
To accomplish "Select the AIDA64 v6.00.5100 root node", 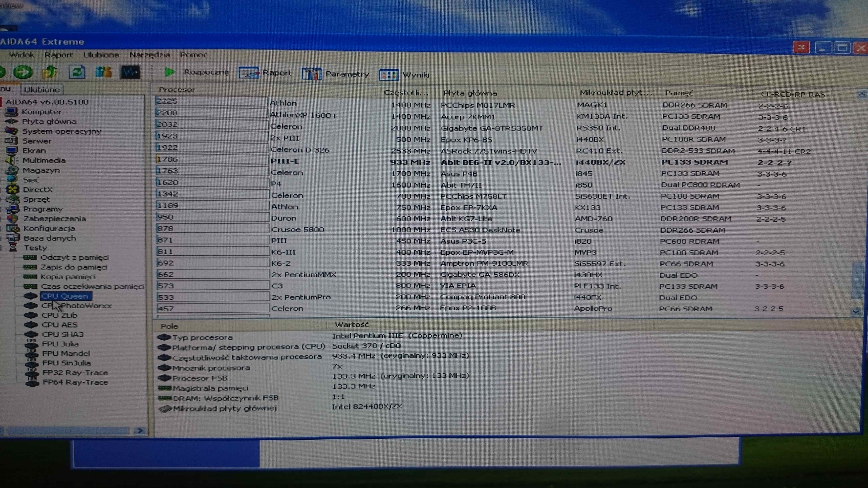I will [47, 102].
